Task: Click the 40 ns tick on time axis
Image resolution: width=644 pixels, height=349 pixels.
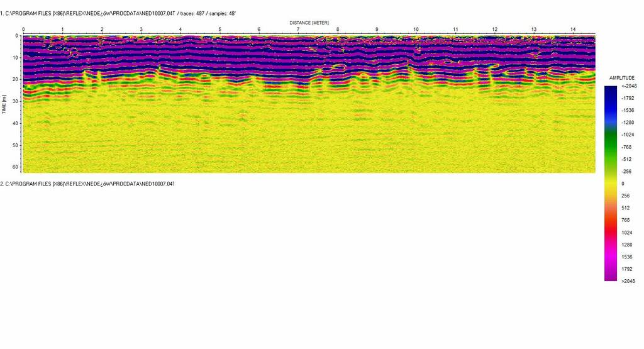Action: [14, 123]
